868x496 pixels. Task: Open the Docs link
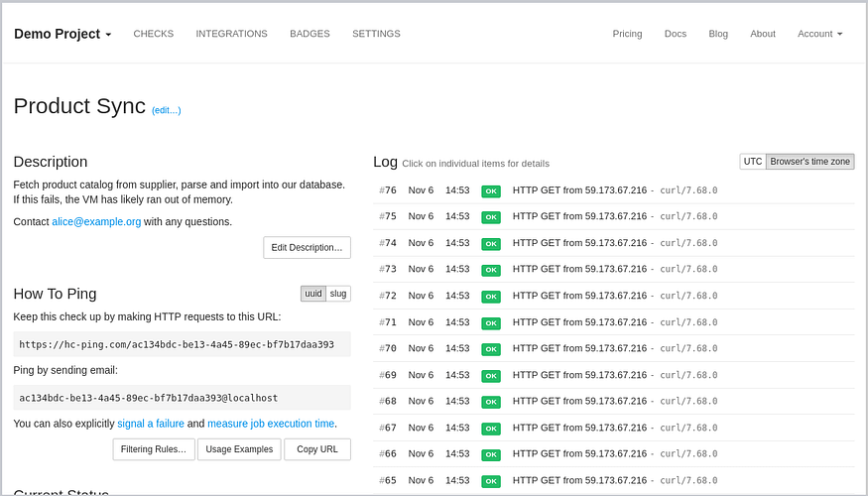[x=676, y=34]
